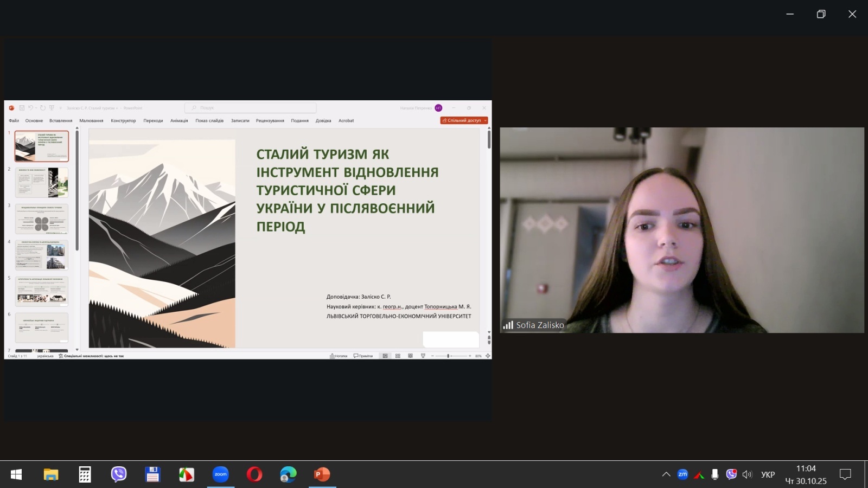Switch to Slide Sorter view in the status bar

click(398, 356)
